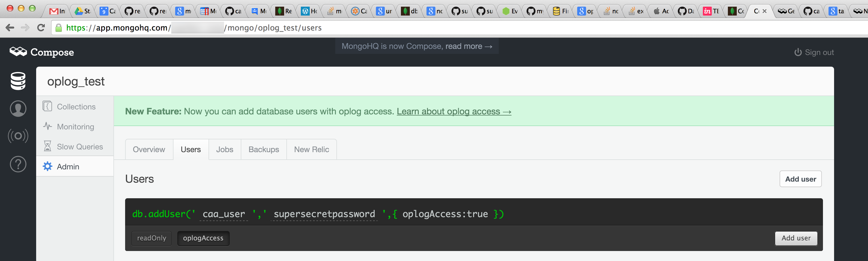Switch to the Gmail inbox browser tab
This screenshot has width=868, height=261.
tap(57, 11)
